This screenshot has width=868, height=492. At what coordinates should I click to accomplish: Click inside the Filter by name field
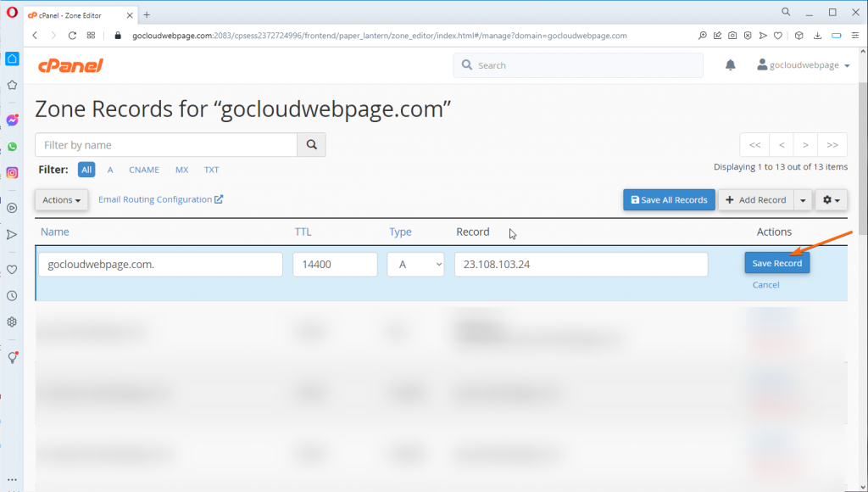point(165,144)
